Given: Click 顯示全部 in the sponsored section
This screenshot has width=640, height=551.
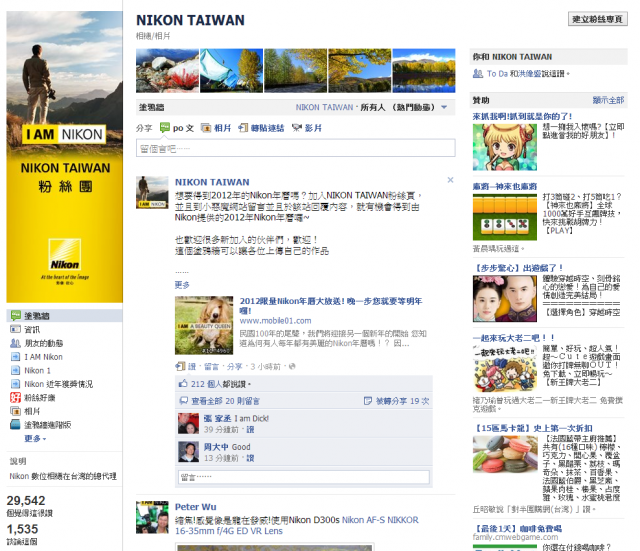Looking at the screenshot, I should tap(608, 100).
